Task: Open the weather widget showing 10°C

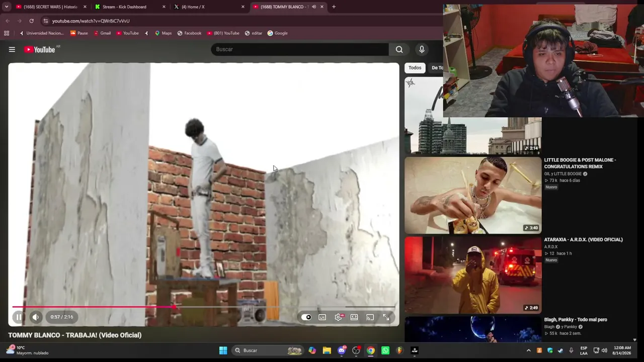Action: point(28,350)
